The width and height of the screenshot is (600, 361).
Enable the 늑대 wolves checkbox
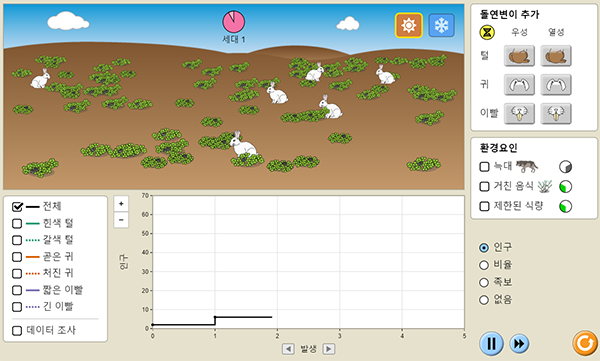tap(484, 167)
